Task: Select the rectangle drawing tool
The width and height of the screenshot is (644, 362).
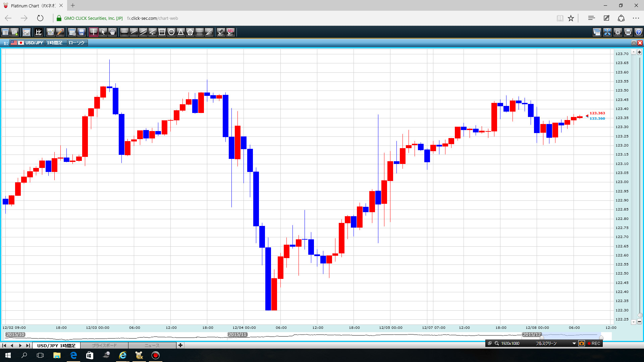Action: [x=162, y=32]
